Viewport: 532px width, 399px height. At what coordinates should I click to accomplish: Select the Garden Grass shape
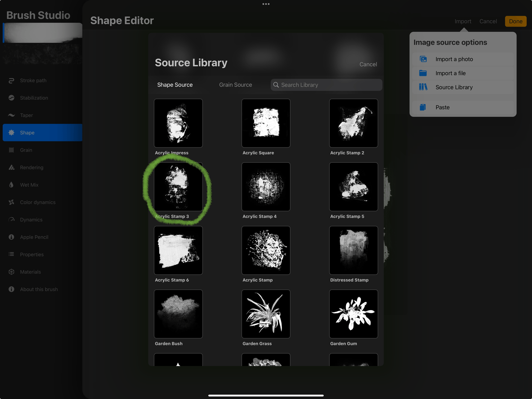(266, 314)
